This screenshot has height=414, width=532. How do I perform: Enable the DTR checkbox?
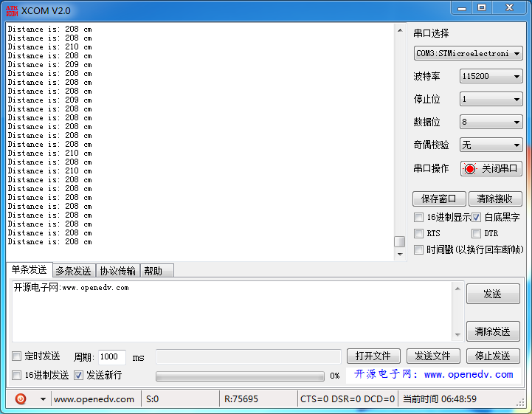point(477,233)
